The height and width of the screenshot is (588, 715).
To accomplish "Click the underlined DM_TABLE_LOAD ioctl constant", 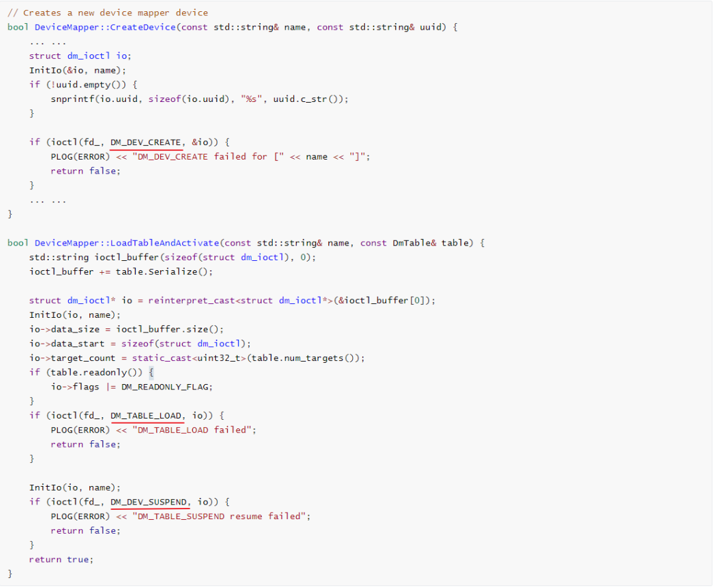I will point(146,416).
